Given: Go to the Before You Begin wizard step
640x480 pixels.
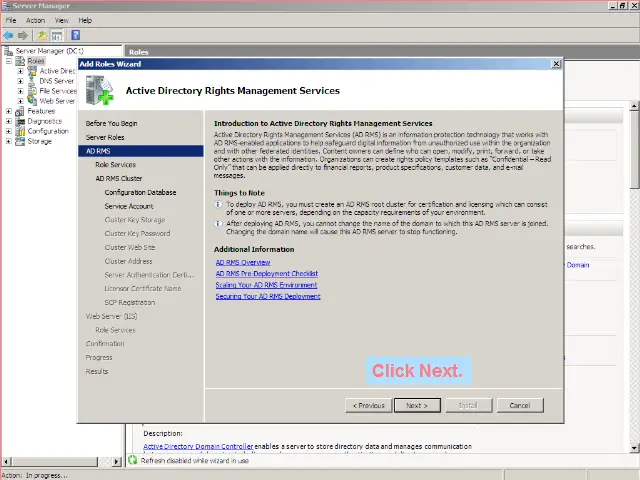Looking at the screenshot, I should [111, 123].
